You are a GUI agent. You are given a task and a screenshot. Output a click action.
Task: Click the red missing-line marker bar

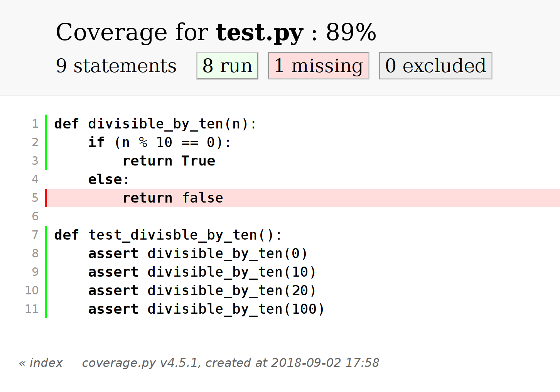tap(46, 198)
